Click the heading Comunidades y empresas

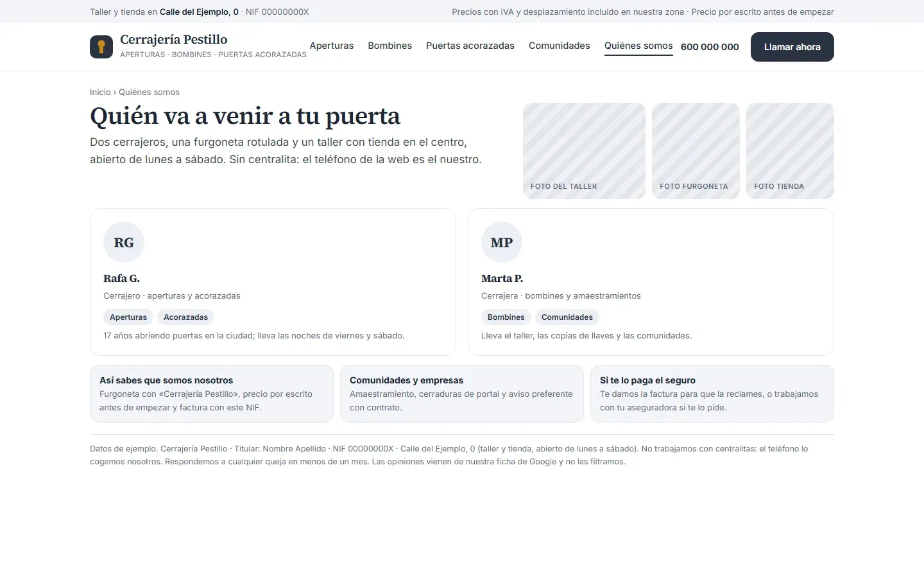click(x=406, y=380)
